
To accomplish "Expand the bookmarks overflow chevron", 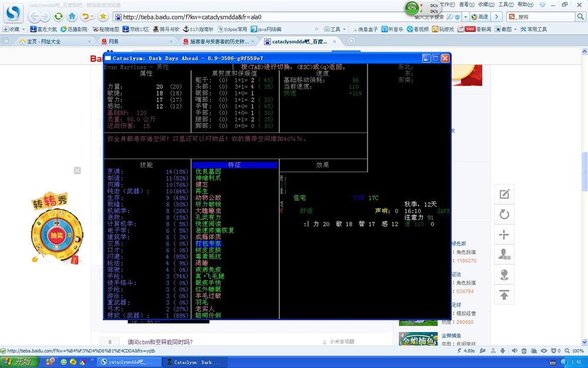I will coord(316,29).
